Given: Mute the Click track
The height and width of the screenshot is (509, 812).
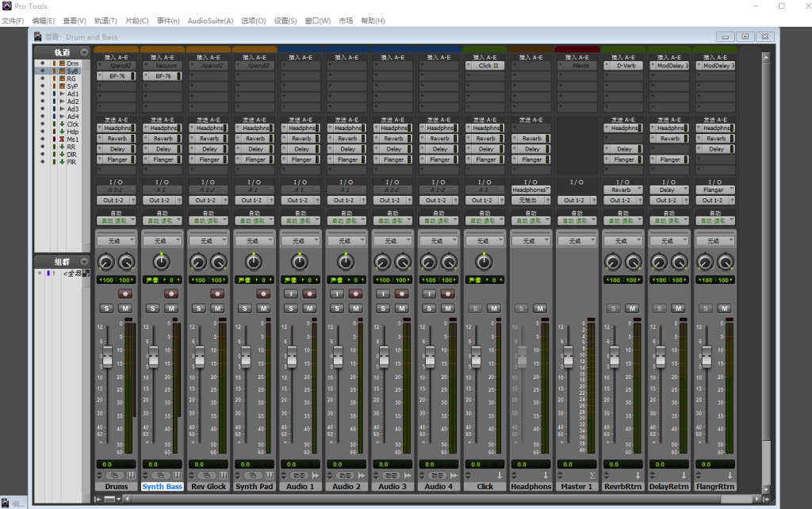Looking at the screenshot, I should [494, 308].
